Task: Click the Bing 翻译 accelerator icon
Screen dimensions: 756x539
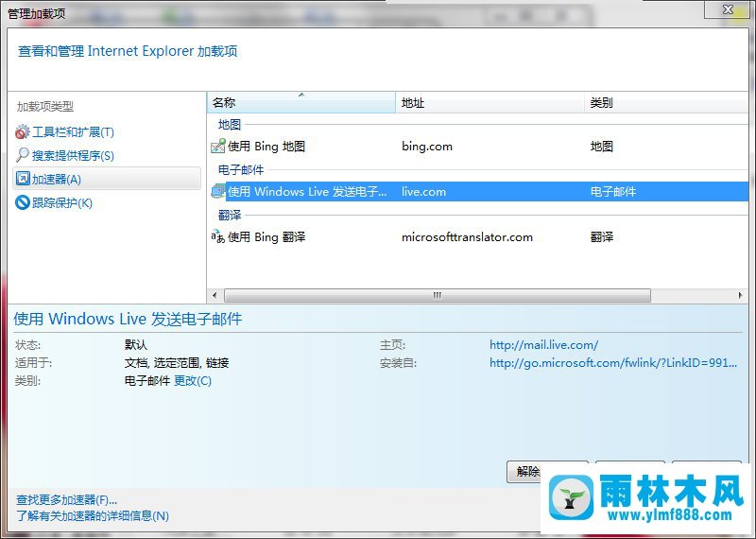Action: coord(217,237)
